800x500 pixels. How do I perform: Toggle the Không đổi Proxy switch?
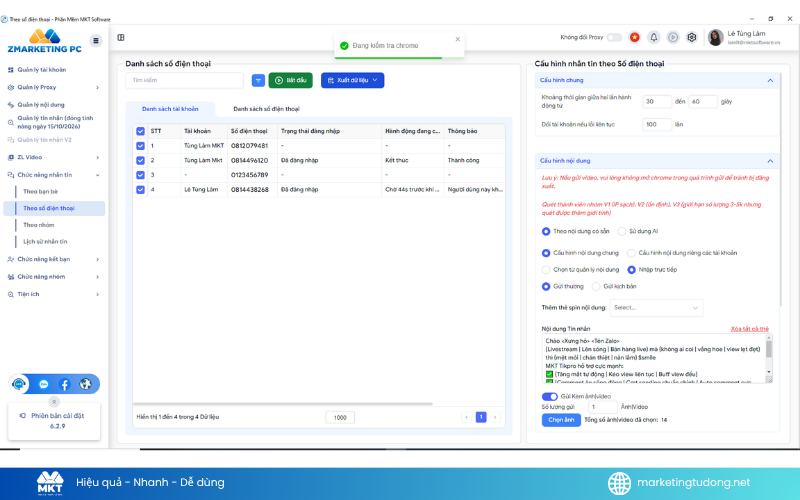(x=614, y=37)
